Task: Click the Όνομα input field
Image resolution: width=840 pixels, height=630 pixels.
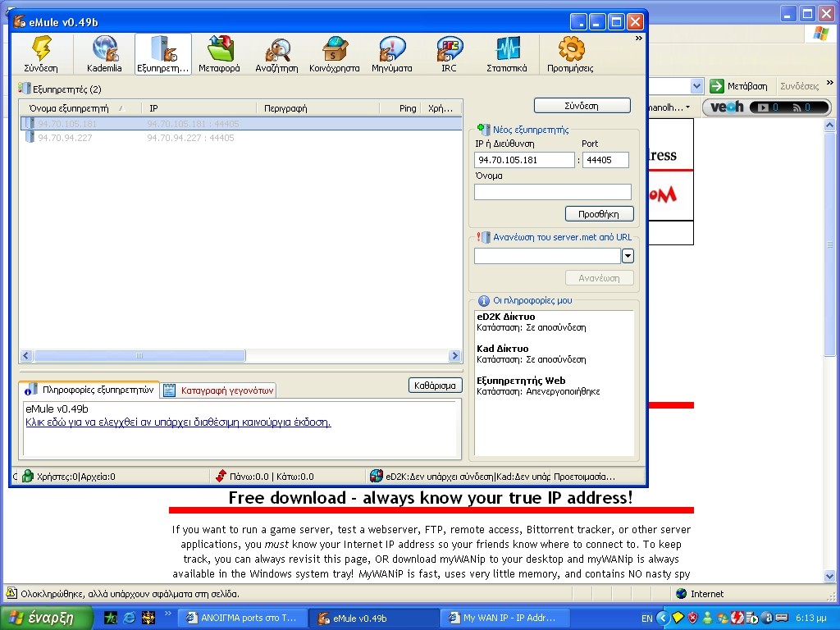Action: [552, 192]
